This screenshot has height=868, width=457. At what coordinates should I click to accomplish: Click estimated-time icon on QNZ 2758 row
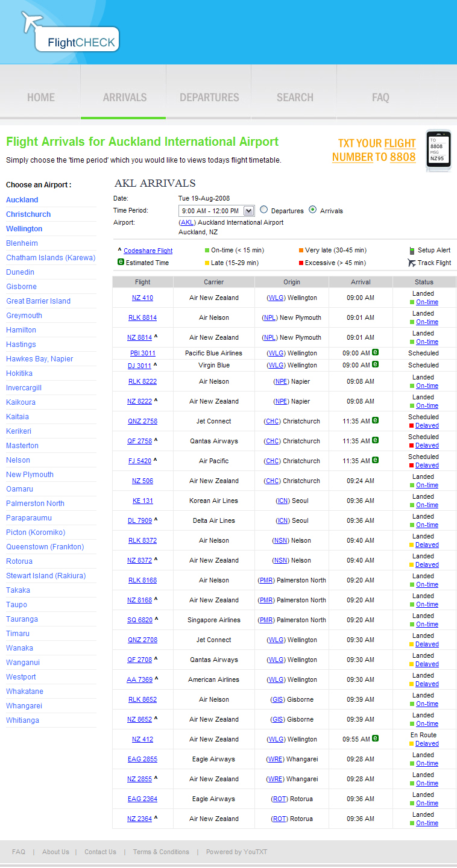[375, 420]
